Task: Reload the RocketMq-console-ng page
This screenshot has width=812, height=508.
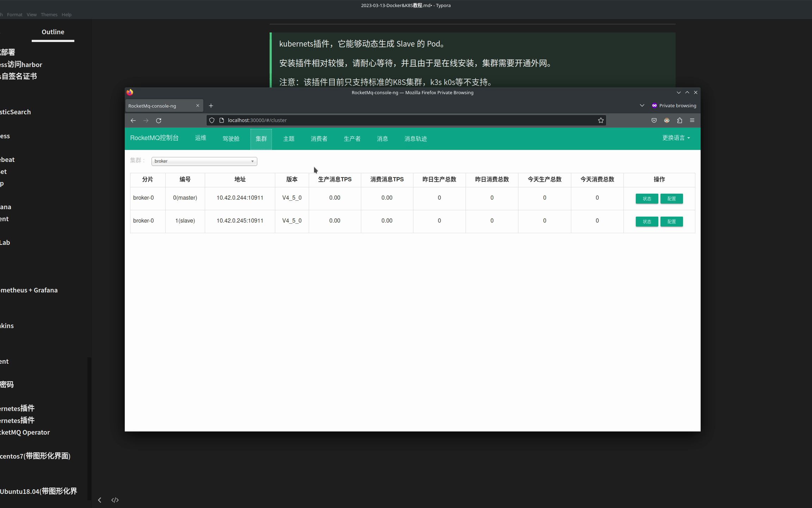Action: tap(159, 120)
